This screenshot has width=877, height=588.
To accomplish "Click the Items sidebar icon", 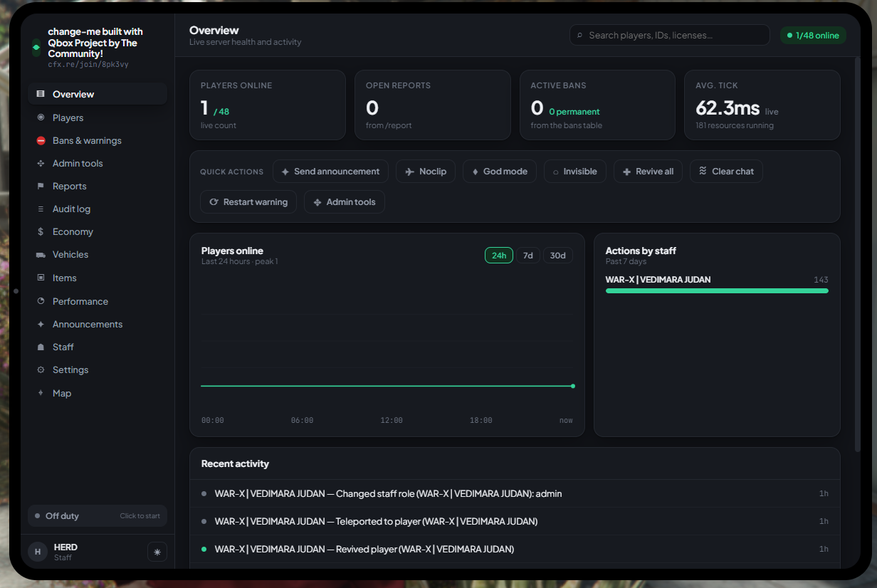I will tap(41, 278).
